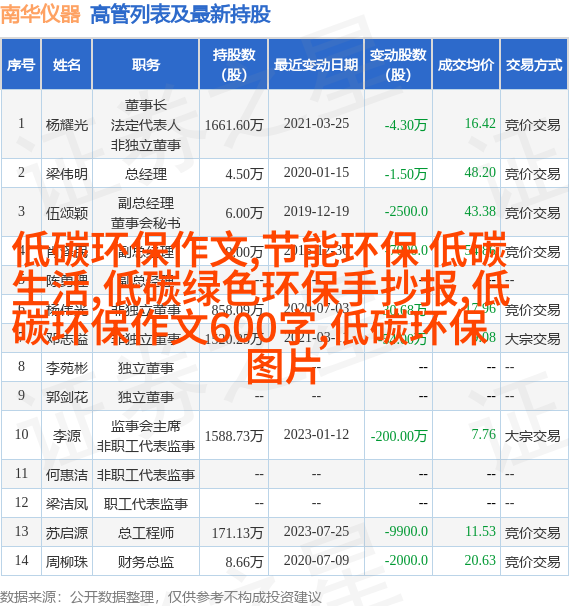Click the 大宗交易 cell for 李源
This screenshot has width=569, height=606.
532,436
